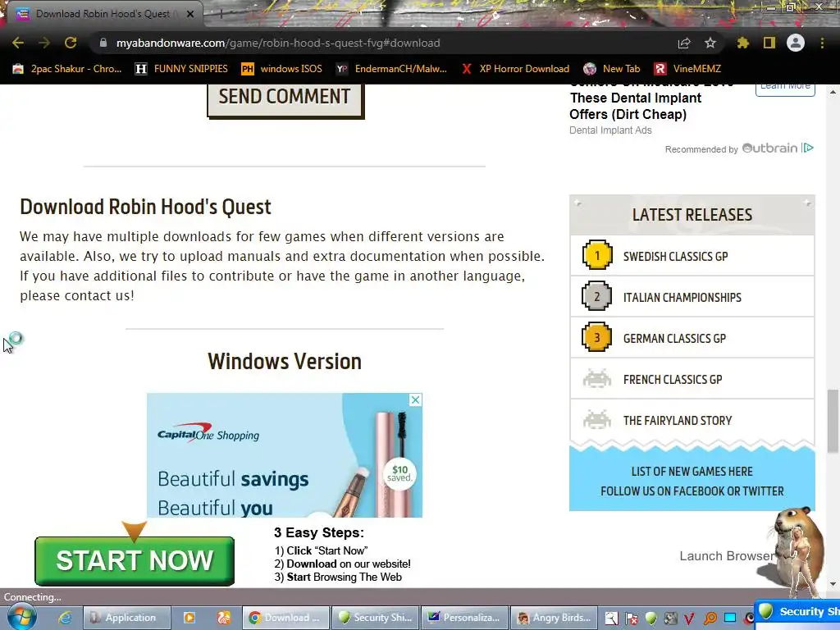Open The Fairyland Story release

(x=692, y=421)
